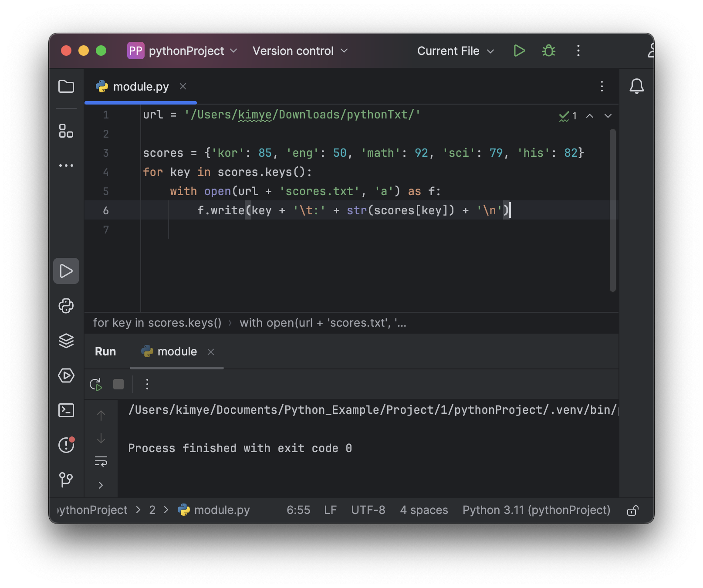703x588 pixels.
Task: Start a debugging session
Action: [548, 51]
